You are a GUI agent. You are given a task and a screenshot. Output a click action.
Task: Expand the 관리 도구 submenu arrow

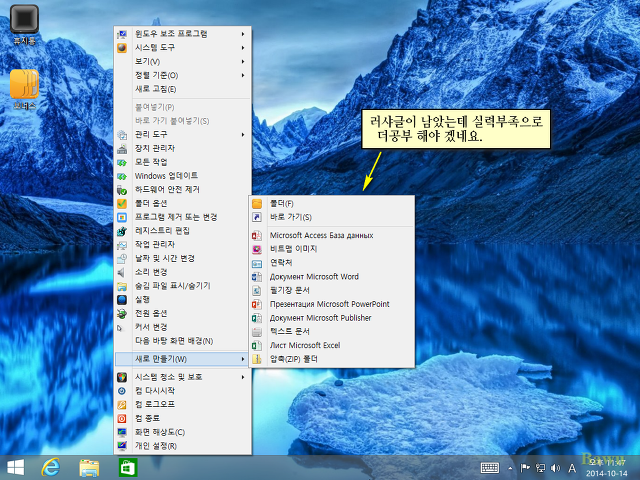click(x=243, y=135)
